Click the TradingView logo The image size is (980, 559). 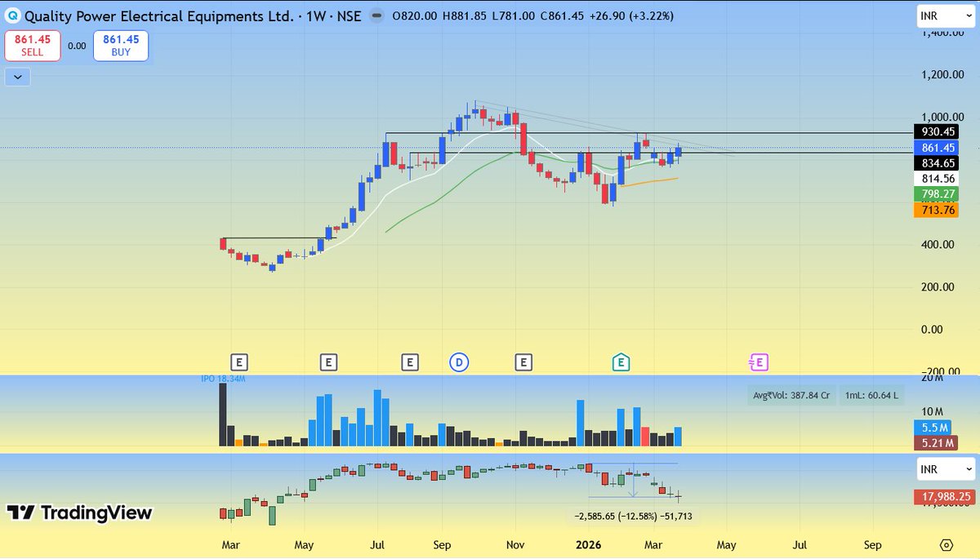(80, 512)
